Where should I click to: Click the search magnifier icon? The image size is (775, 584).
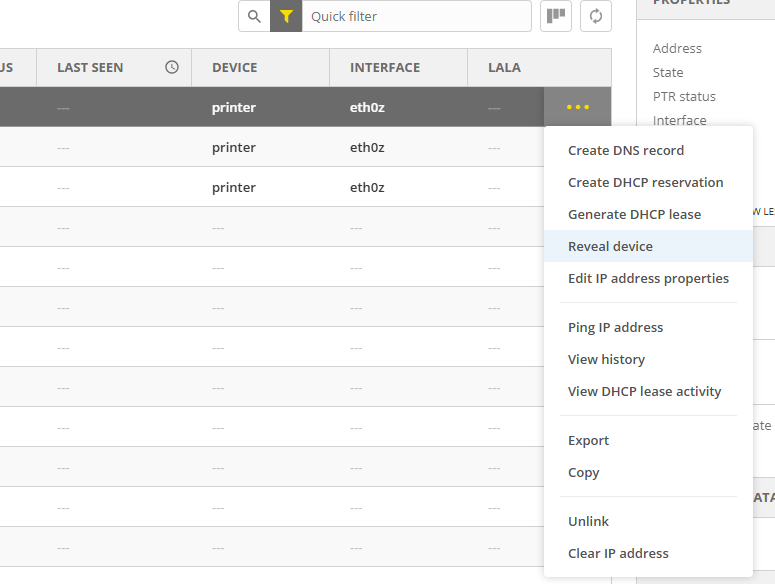click(254, 16)
